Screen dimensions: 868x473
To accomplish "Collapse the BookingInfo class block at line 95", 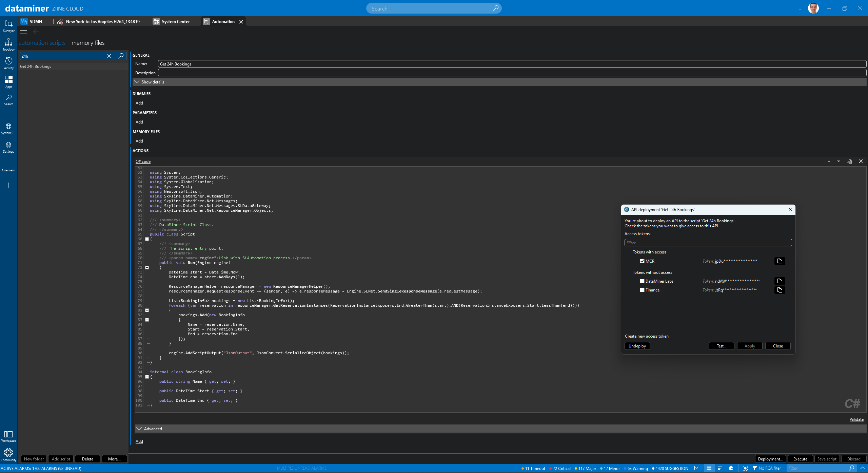I will point(147,377).
